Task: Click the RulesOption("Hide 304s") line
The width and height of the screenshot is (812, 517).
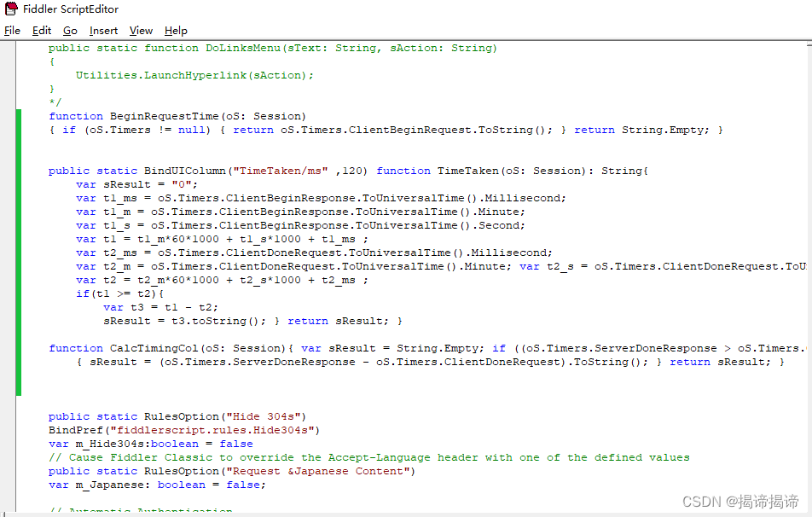Action: click(x=177, y=416)
